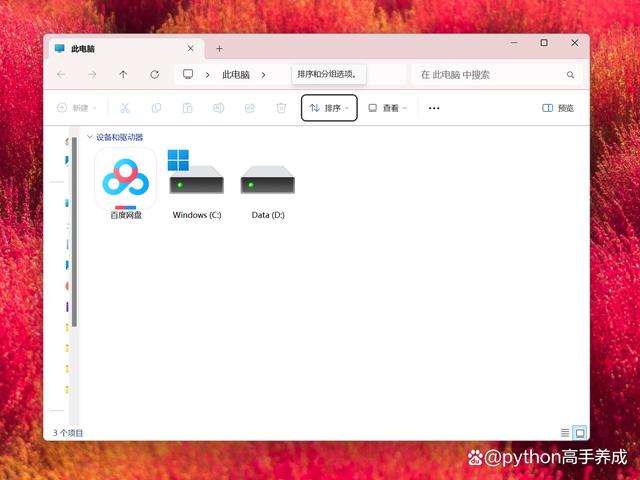Expand the chevron after 此电脑 breadcrumb
The height and width of the screenshot is (480, 640).
coord(263,75)
